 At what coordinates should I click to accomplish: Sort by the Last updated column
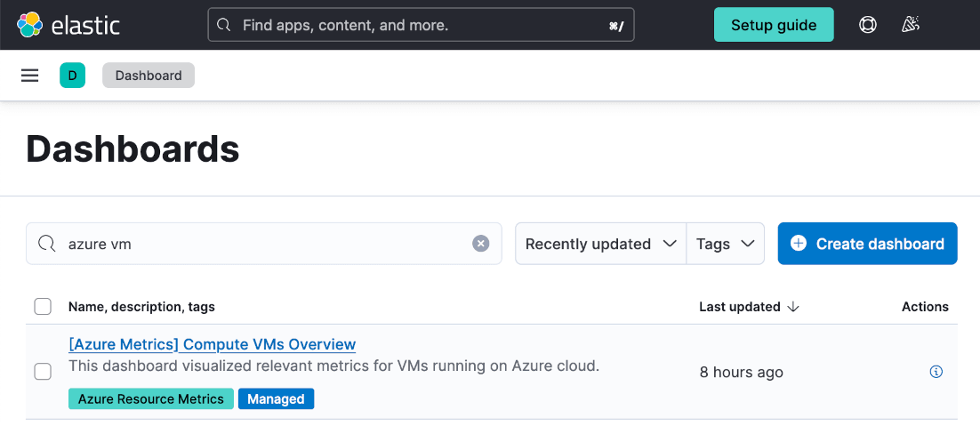[749, 307]
